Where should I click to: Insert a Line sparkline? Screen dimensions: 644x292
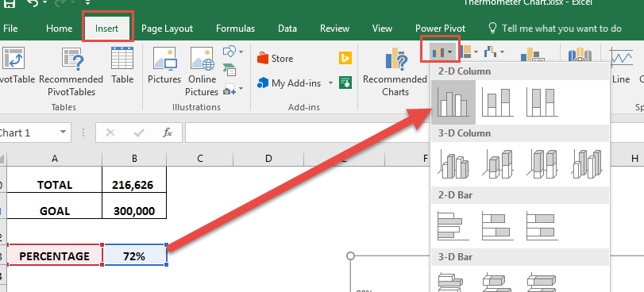click(x=621, y=66)
